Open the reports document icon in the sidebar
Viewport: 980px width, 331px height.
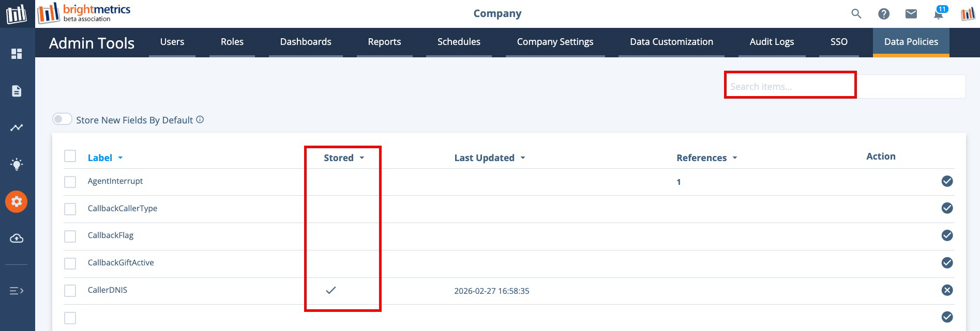(17, 91)
